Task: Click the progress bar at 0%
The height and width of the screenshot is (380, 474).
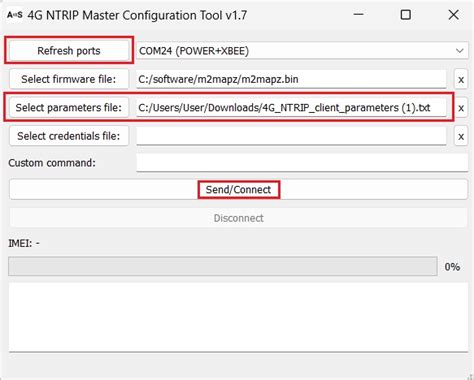Action: click(223, 266)
